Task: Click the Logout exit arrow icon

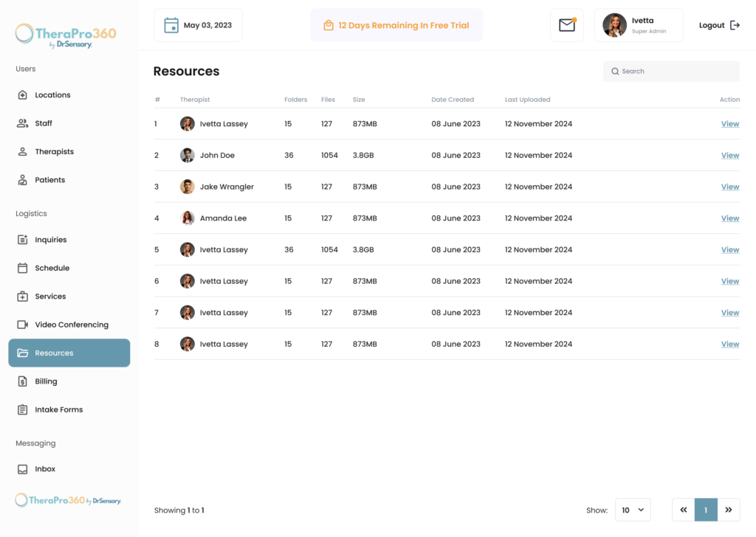Action: pyautogui.click(x=735, y=25)
